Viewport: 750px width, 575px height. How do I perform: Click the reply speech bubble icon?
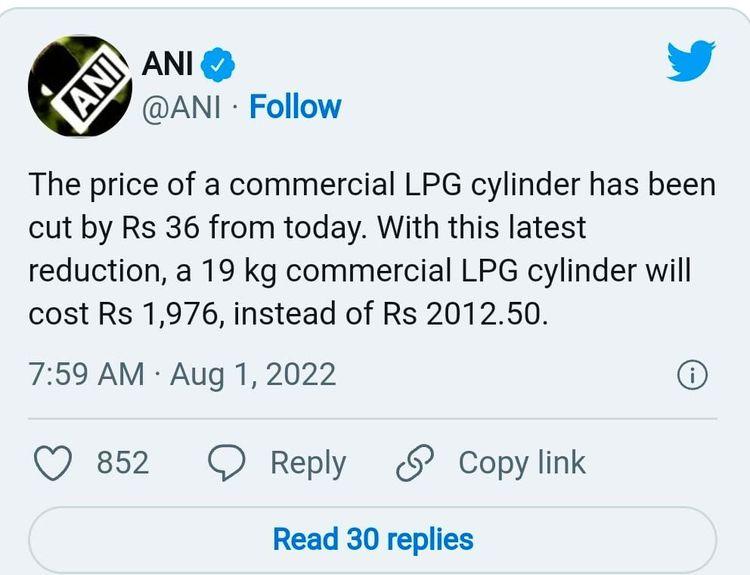(227, 463)
